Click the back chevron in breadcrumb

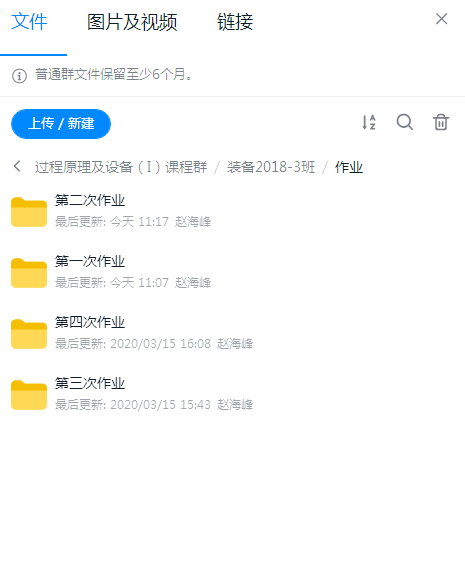[x=17, y=166]
